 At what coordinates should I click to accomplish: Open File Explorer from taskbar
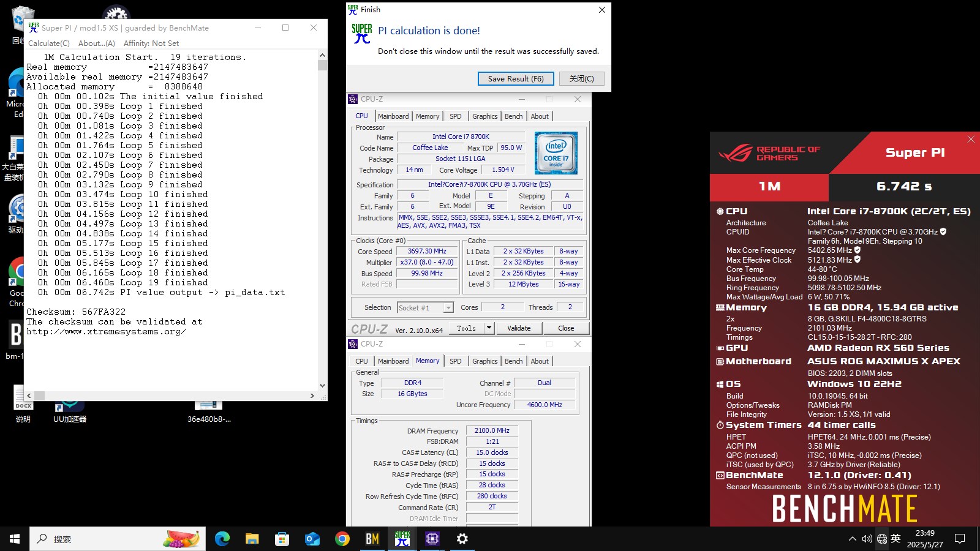(252, 539)
